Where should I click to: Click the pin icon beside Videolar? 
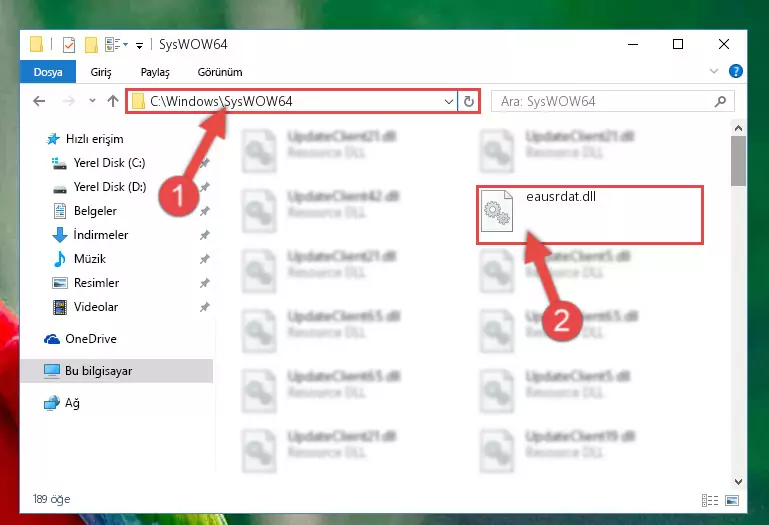click(x=205, y=307)
